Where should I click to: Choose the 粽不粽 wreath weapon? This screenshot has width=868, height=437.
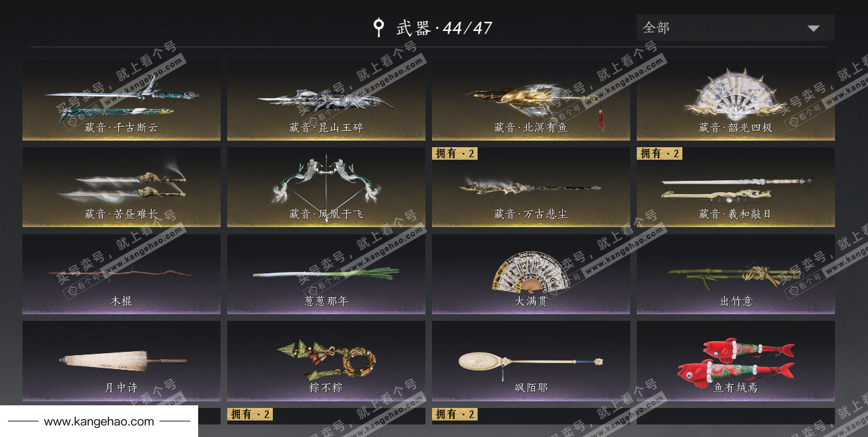(x=326, y=361)
